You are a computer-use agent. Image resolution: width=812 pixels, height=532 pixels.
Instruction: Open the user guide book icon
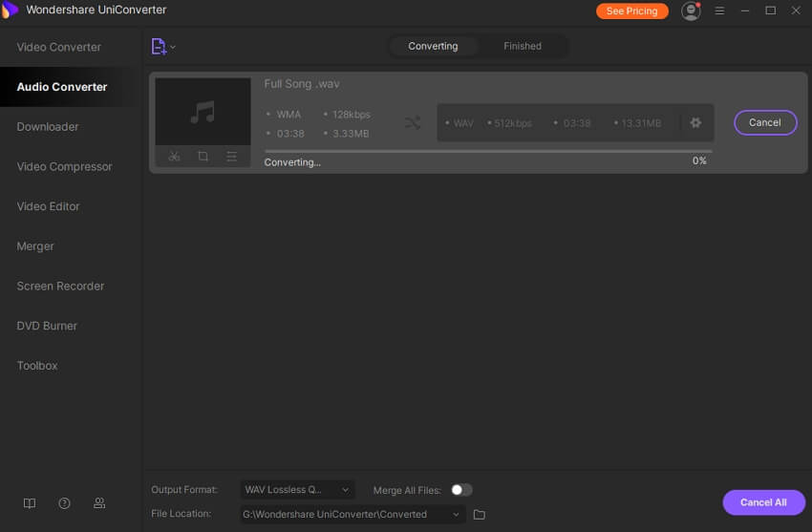(30, 503)
